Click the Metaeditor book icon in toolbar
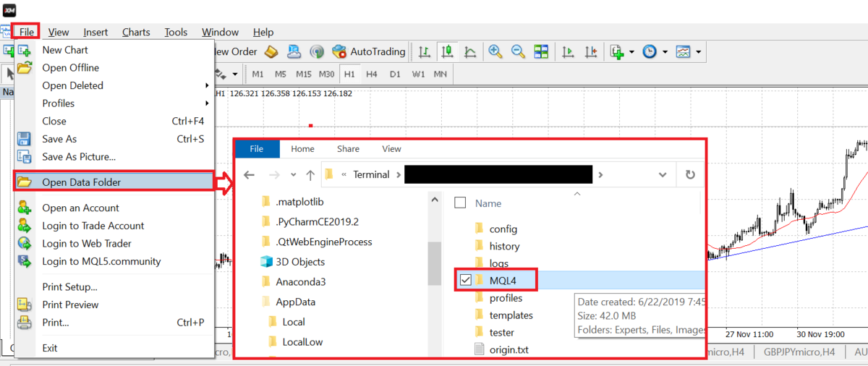Screen dimensions: 868x366 (271, 51)
